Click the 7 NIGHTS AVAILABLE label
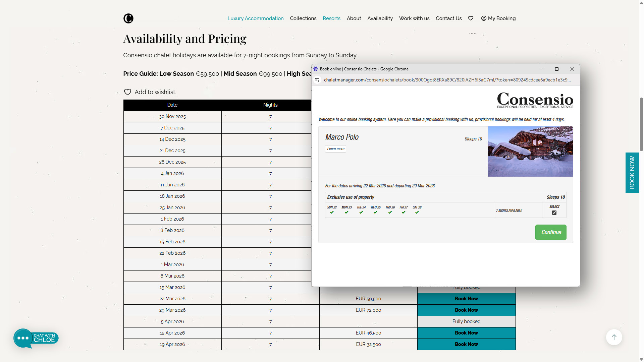The image size is (644, 362). pos(509,210)
